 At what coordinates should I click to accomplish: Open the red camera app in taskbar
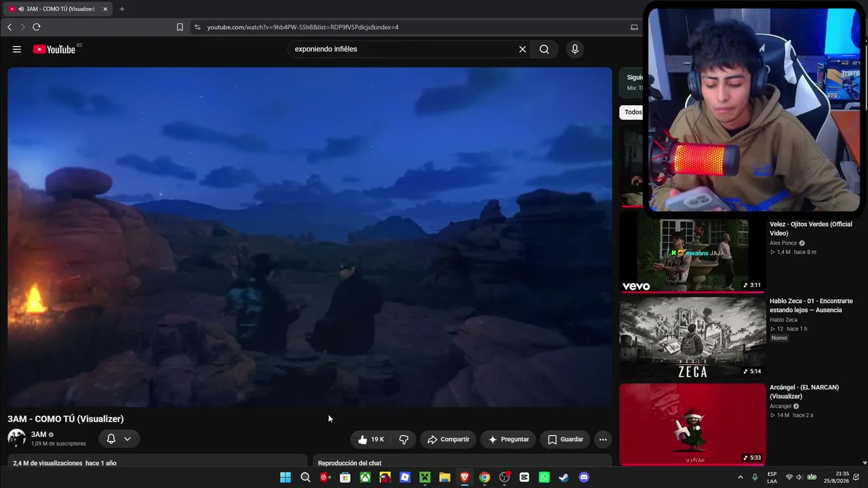click(325, 477)
